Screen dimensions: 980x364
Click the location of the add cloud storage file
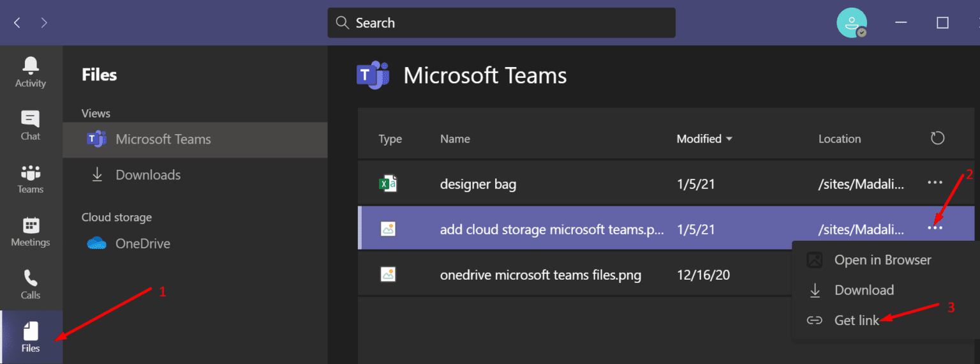(x=861, y=229)
